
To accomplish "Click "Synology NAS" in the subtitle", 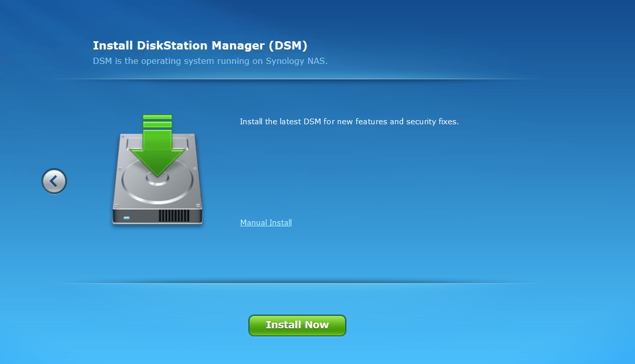I will click(x=296, y=61).
